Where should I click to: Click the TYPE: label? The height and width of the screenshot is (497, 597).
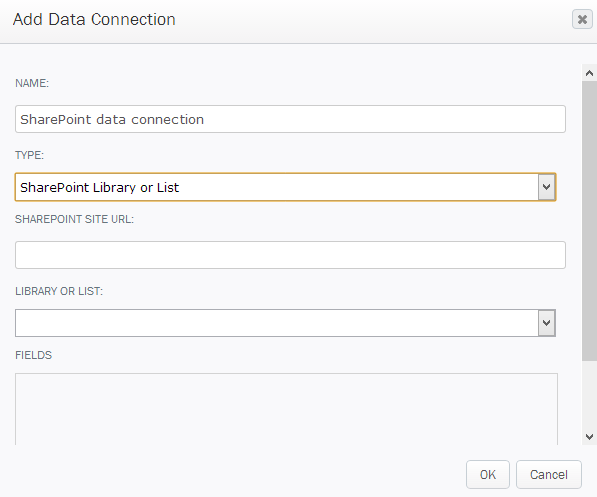coord(29,155)
